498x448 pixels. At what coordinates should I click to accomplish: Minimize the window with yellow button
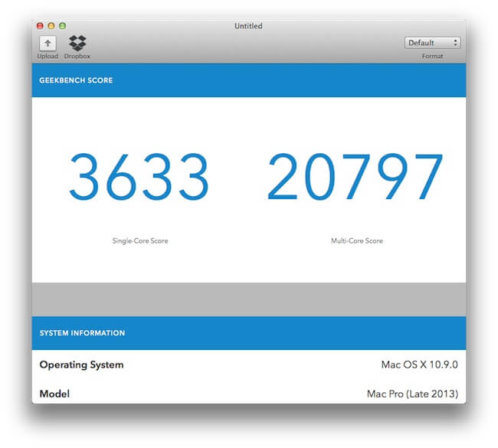(x=51, y=26)
